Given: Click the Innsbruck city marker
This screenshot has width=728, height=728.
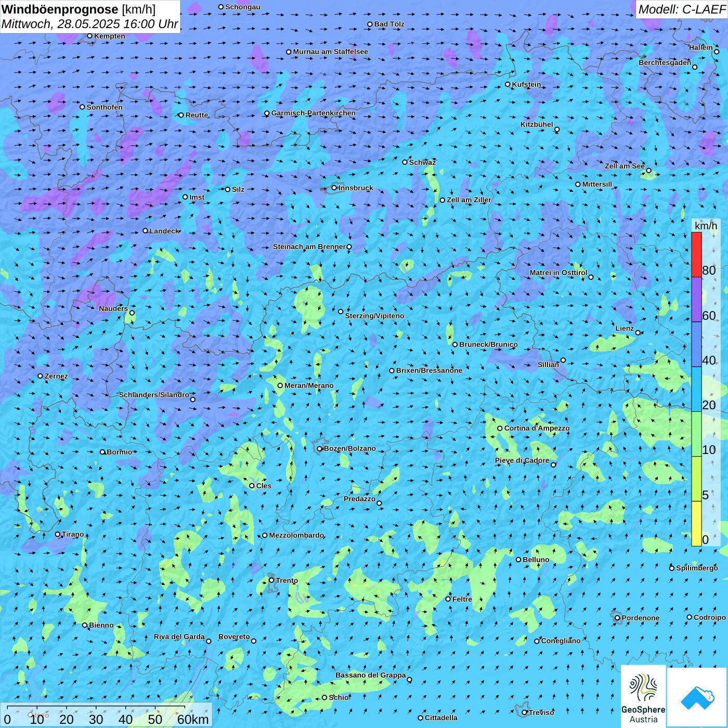Looking at the screenshot, I should [x=334, y=188].
